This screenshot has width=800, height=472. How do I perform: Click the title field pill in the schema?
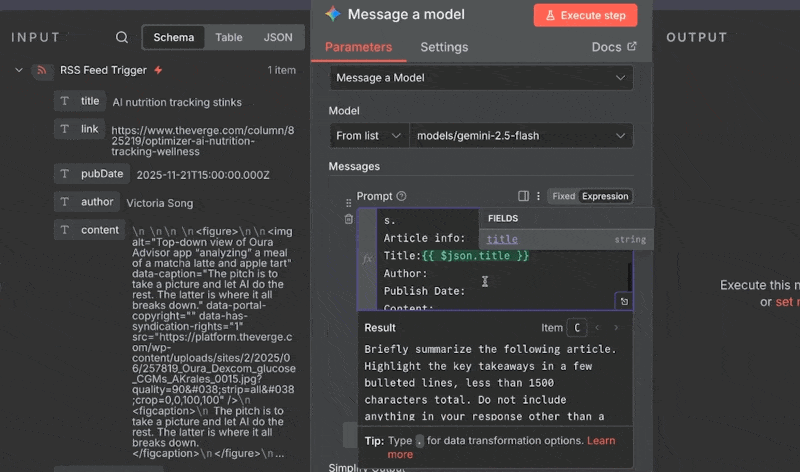point(80,101)
